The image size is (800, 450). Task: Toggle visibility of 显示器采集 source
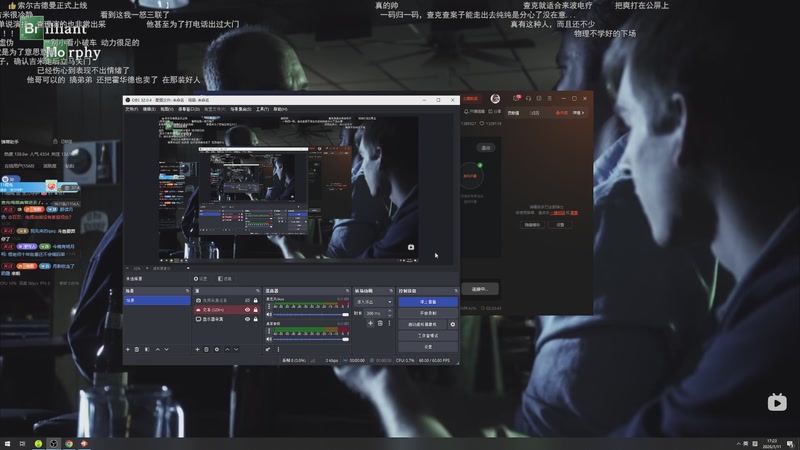click(x=247, y=319)
